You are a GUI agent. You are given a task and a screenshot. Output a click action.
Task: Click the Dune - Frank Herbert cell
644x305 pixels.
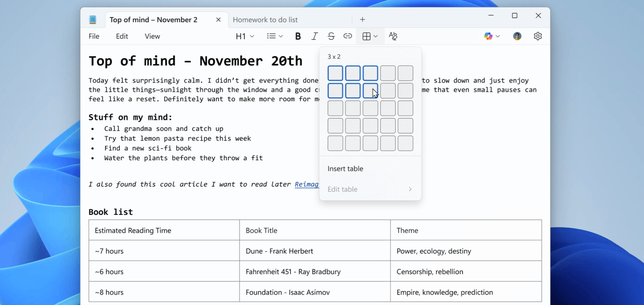click(315, 251)
